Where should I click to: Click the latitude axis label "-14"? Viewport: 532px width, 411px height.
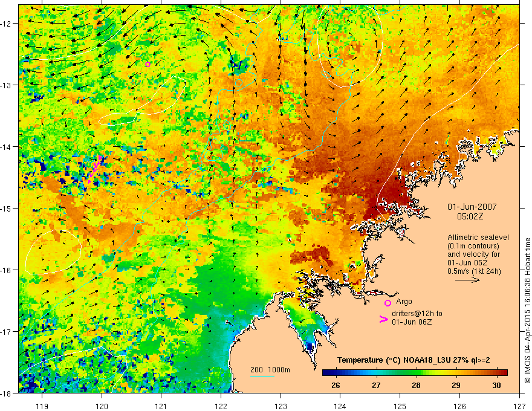pyautogui.click(x=7, y=147)
